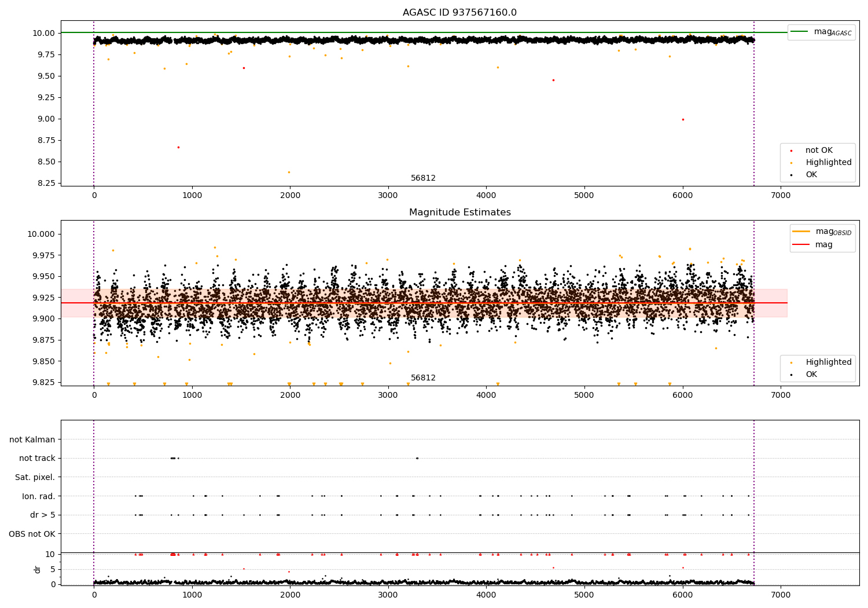Click the 'not Kalman' row label
This screenshot has height=608, width=868.
tap(32, 440)
